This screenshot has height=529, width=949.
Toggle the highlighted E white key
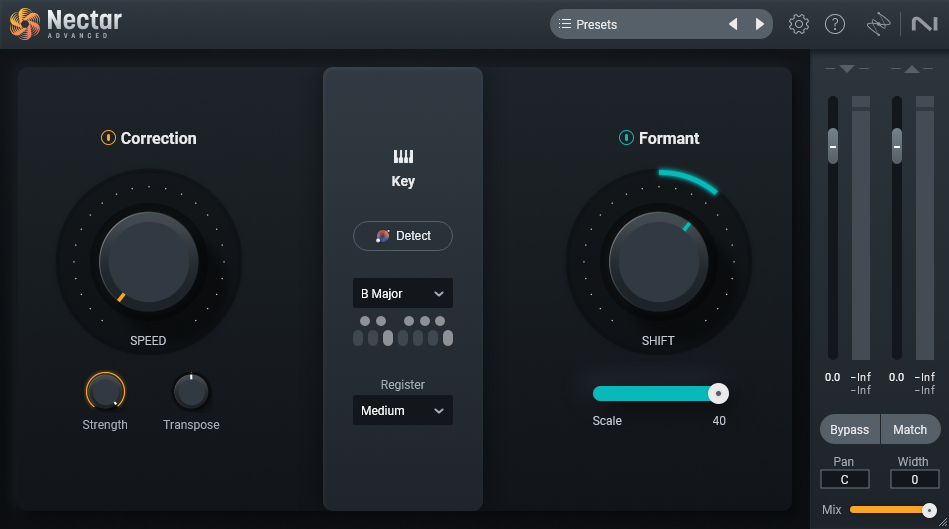click(388, 338)
